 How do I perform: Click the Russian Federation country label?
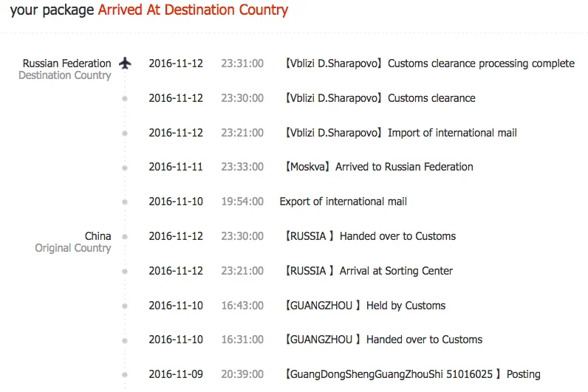click(66, 63)
